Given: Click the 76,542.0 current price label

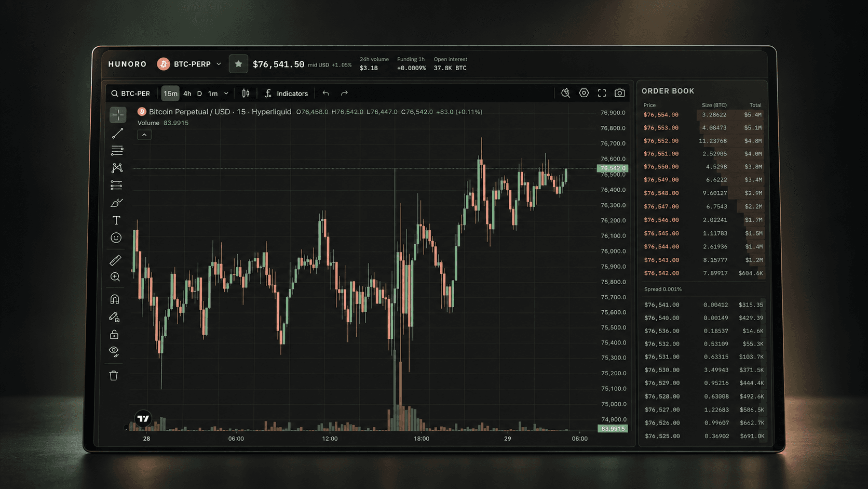Looking at the screenshot, I should (x=613, y=168).
